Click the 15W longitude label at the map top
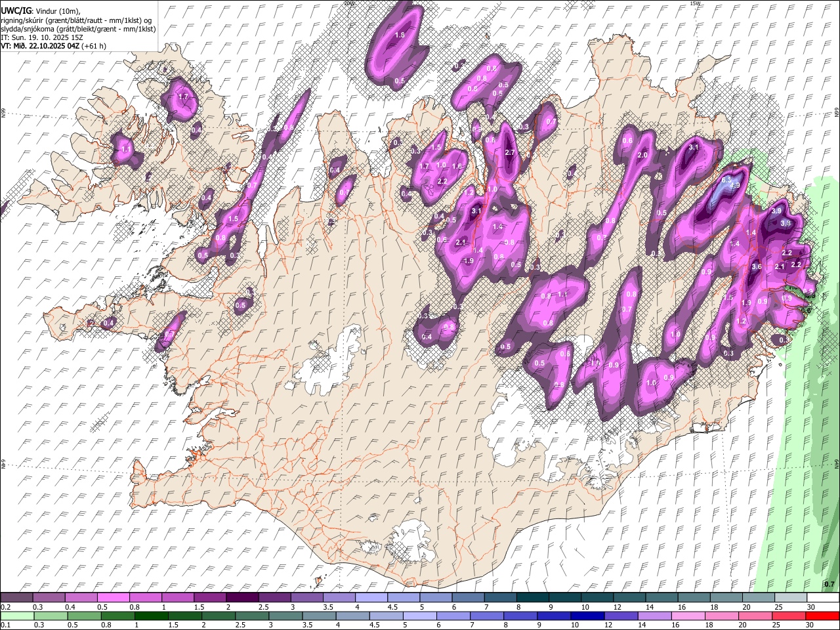 695,3
